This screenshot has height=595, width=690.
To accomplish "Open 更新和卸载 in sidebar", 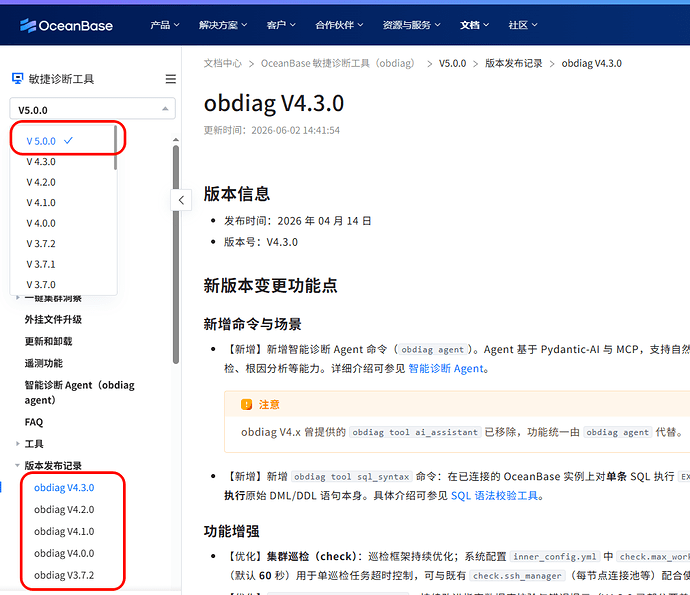I will 48,342.
